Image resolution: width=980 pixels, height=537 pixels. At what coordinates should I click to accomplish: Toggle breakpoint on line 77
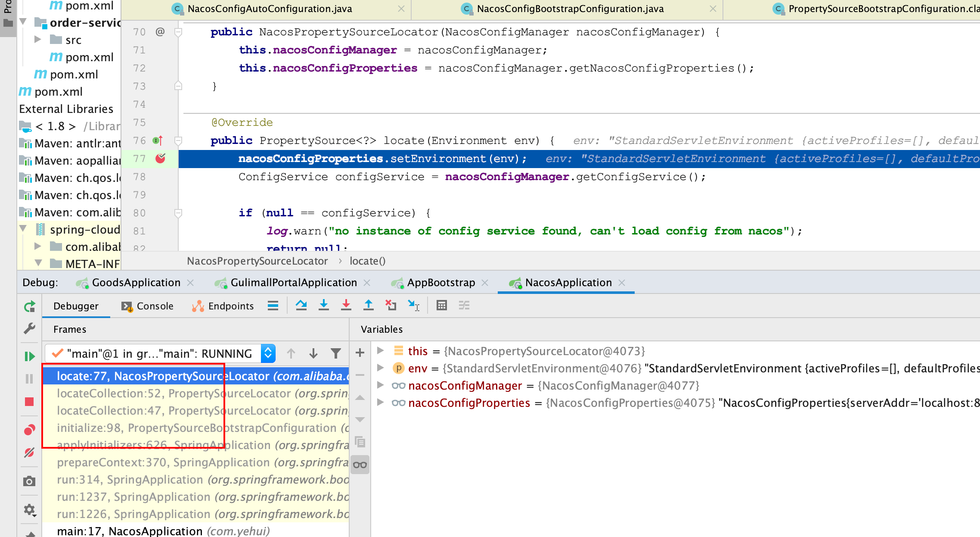click(161, 159)
